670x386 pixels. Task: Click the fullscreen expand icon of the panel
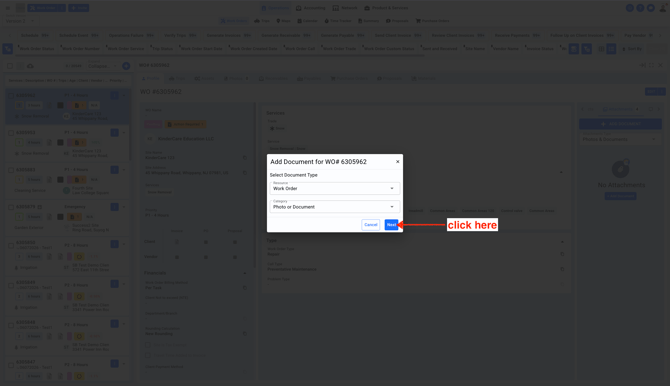tap(651, 65)
